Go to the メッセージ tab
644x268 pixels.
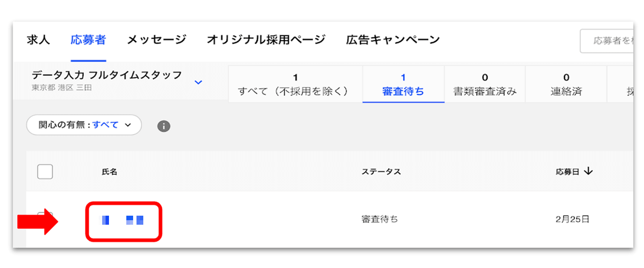tap(157, 40)
